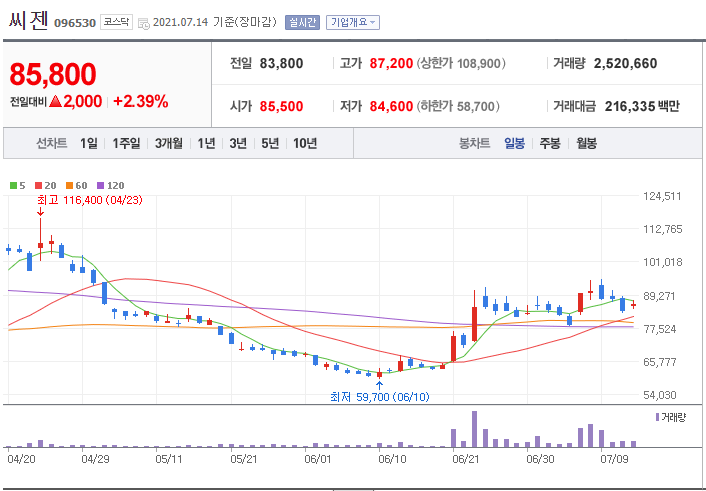Screen dimensions: 706x491
Task: Select the 1년 line chart
Action: [206, 143]
